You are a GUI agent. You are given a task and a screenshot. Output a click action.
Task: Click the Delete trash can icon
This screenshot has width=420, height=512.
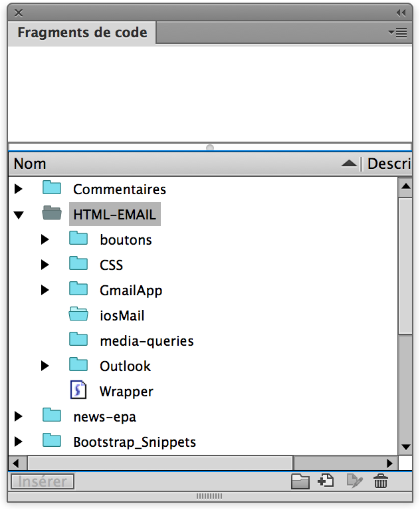click(381, 481)
